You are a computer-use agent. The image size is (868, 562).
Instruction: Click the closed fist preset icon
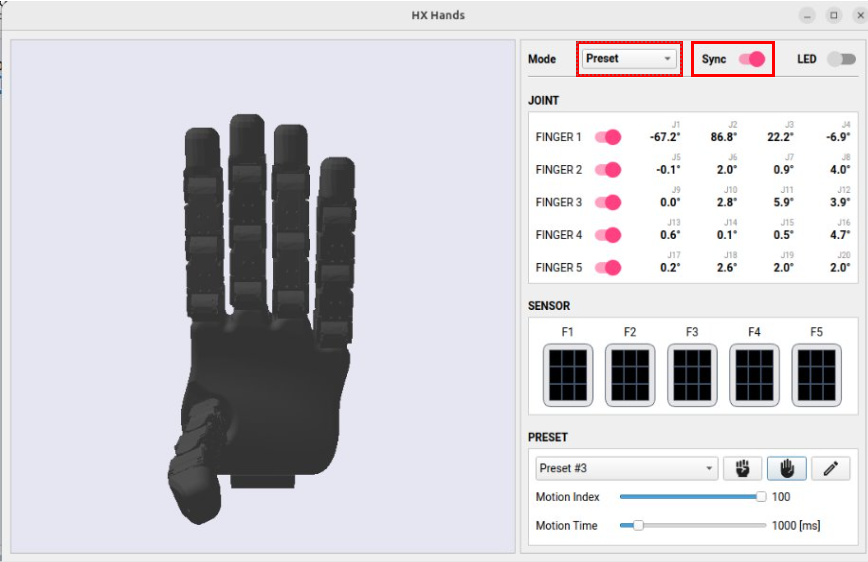pos(742,468)
